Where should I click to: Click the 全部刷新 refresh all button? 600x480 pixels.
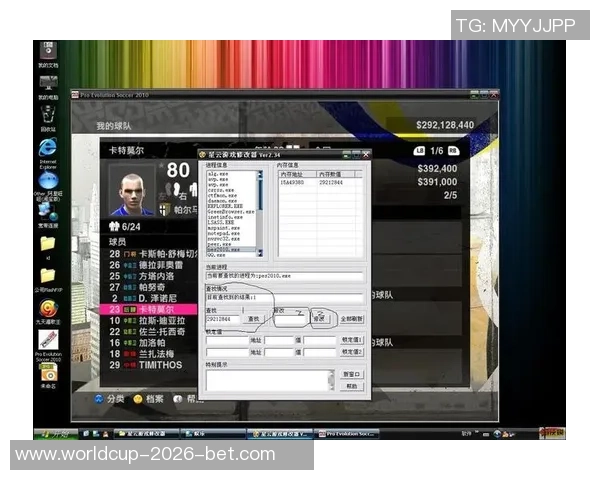[350, 318]
